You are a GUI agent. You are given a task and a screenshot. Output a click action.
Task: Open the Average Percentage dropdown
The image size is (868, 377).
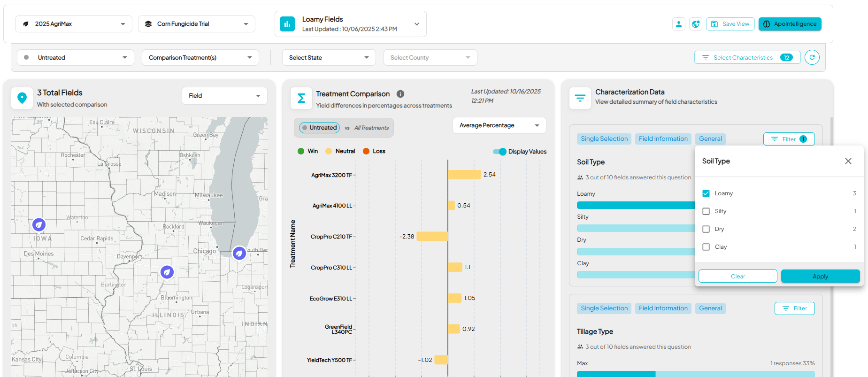499,125
